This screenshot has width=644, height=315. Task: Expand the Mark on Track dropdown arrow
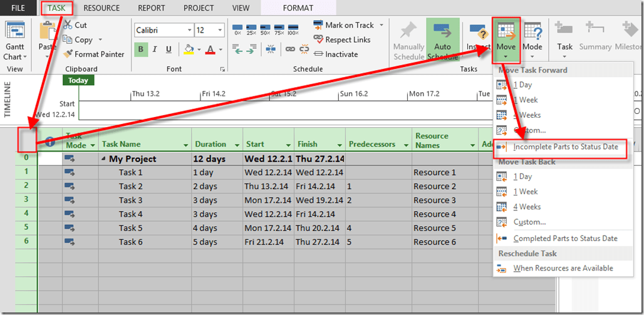coord(380,26)
